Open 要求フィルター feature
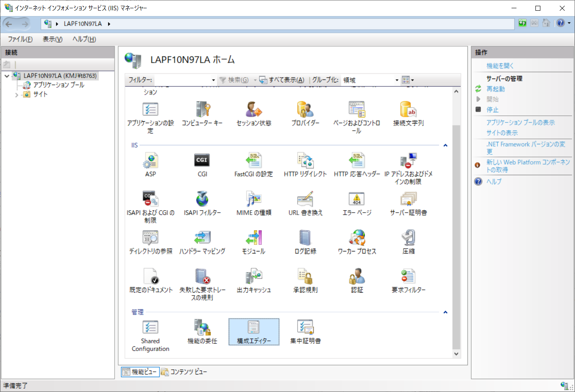This screenshot has width=575, height=392. coord(408,281)
